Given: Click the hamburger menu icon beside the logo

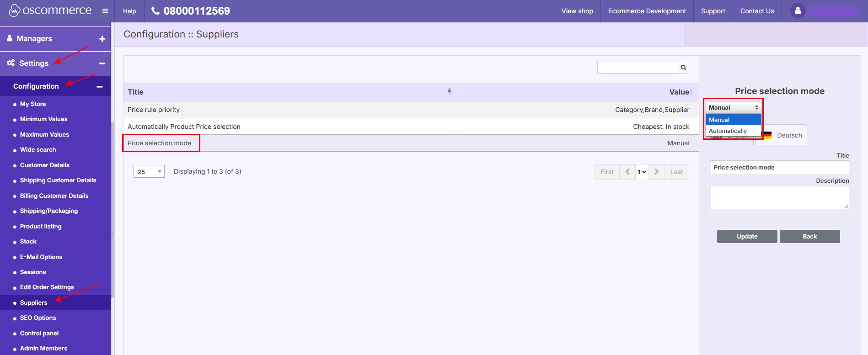Looking at the screenshot, I should [x=105, y=11].
